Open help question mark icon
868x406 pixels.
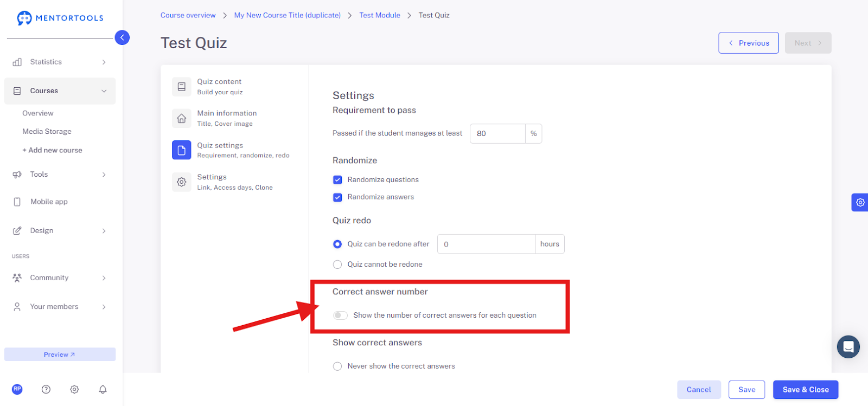pos(46,389)
